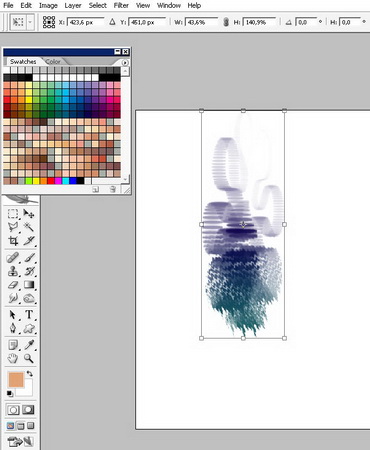Viewport: 370px width, 450px height.
Task: Switch to Standard editing mode
Action: 13,410
